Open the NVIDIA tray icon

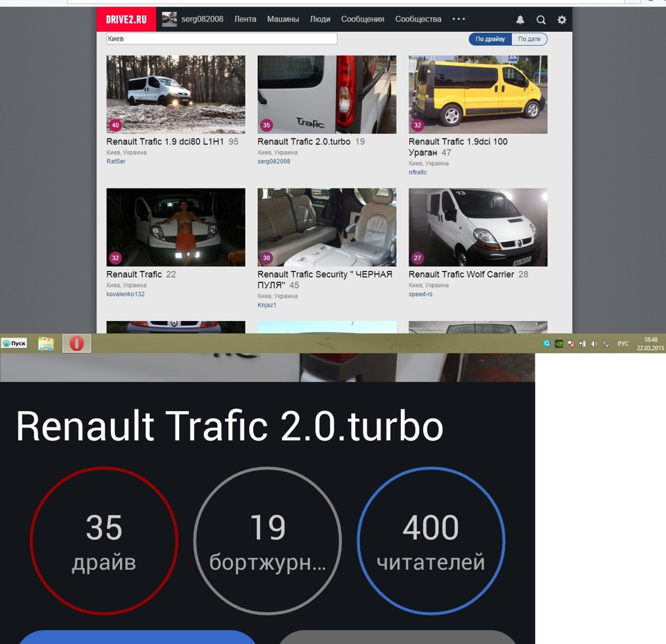[x=559, y=344]
